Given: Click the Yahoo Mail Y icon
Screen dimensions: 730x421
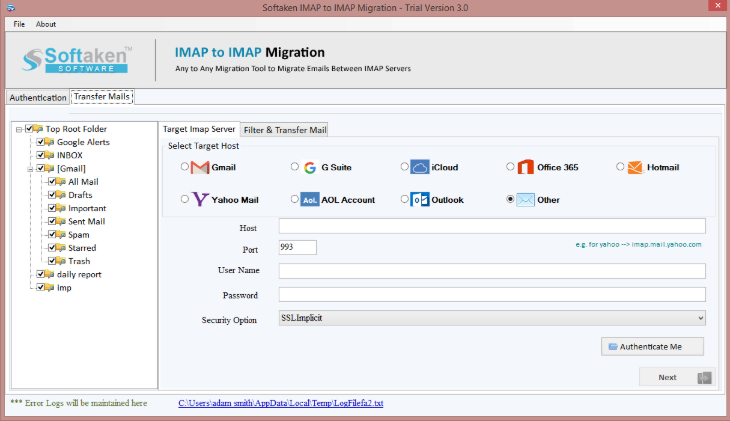Looking at the screenshot, I should click(x=200, y=199).
